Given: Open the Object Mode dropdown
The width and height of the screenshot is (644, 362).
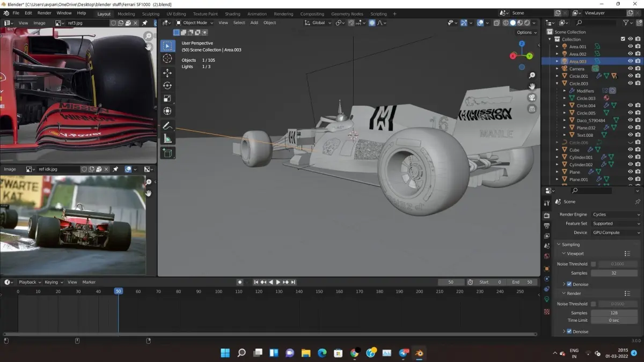Looking at the screenshot, I should (195, 23).
